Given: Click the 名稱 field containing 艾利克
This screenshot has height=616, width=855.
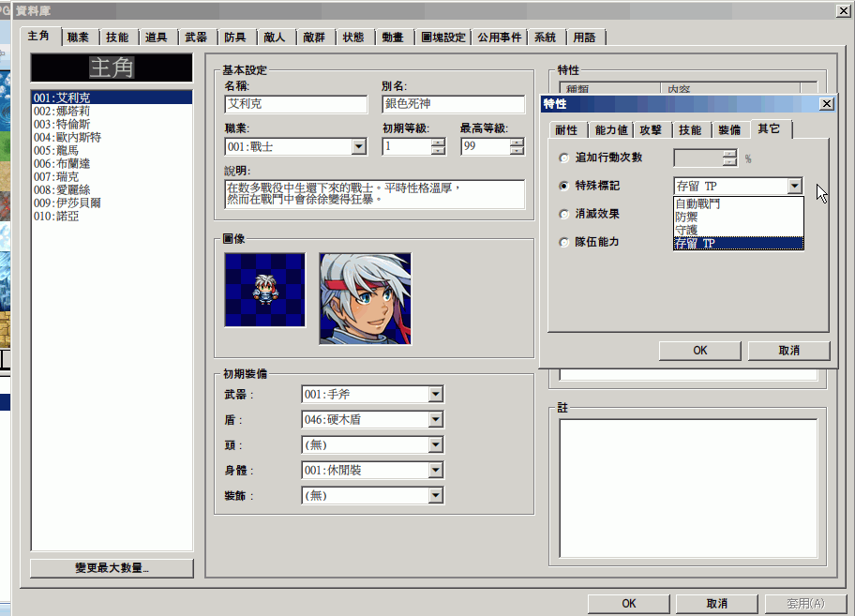Looking at the screenshot, I should [x=296, y=104].
